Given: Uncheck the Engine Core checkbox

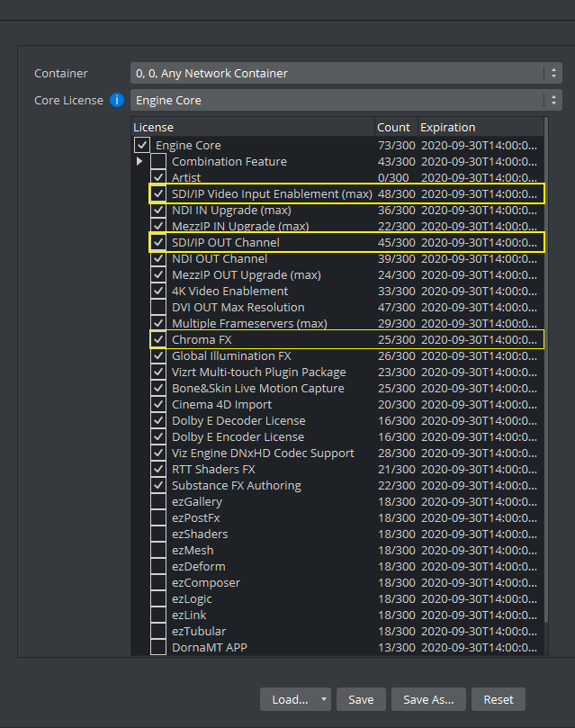Looking at the screenshot, I should (x=141, y=145).
